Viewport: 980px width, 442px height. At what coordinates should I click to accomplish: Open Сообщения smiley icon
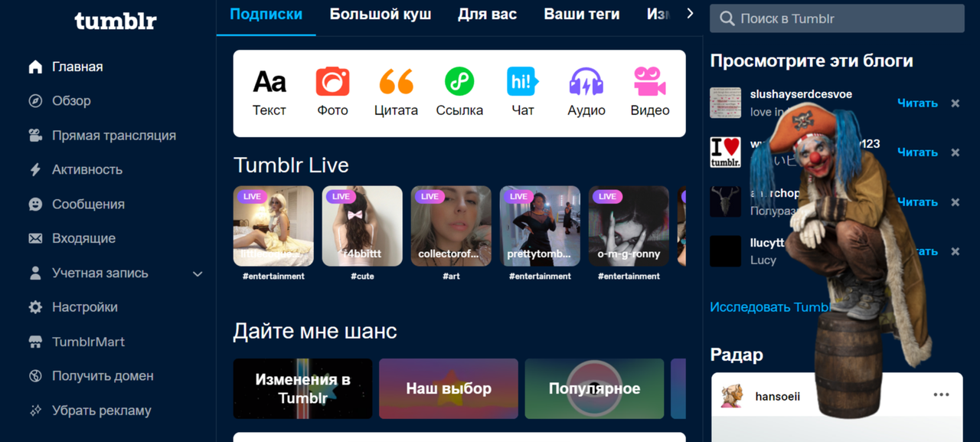click(35, 204)
